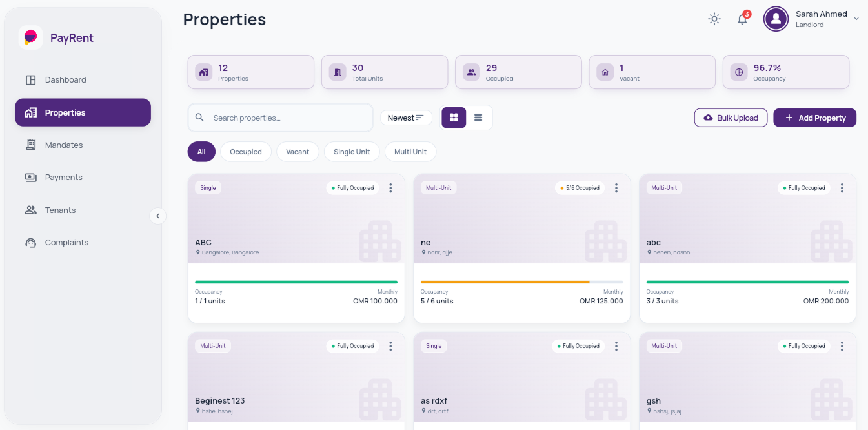Image resolution: width=868 pixels, height=430 pixels.
Task: Open Tenants in the sidebar
Action: pyautogui.click(x=83, y=210)
